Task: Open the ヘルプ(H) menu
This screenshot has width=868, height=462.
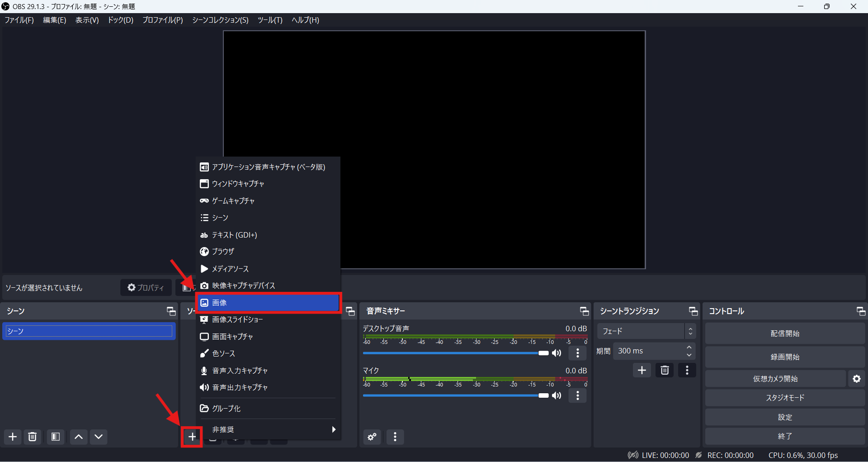Action: (306, 20)
